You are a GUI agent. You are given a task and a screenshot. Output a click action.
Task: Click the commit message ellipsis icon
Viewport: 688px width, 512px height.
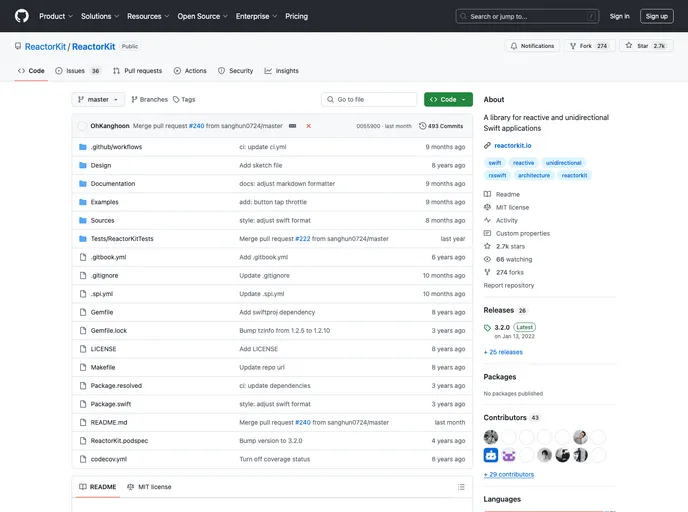[292, 126]
